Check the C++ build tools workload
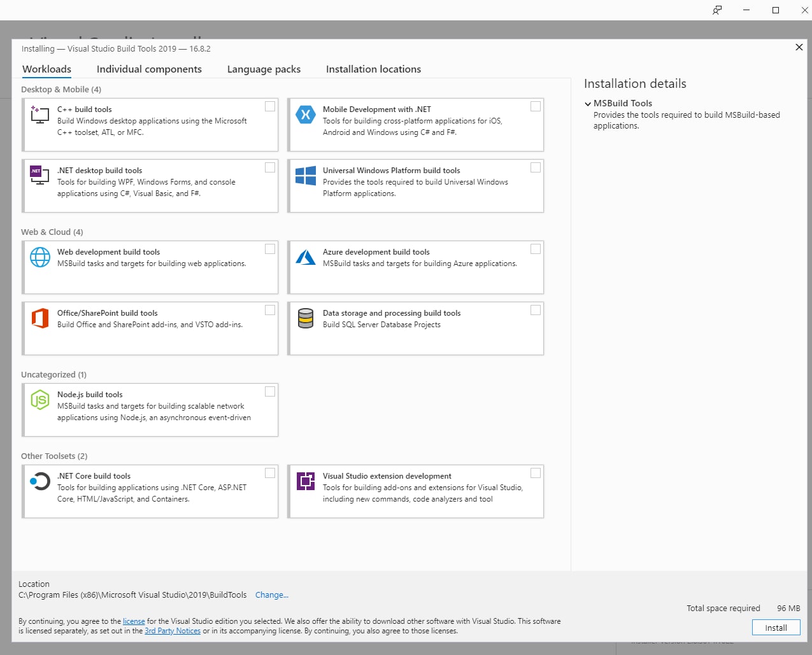Image resolution: width=812 pixels, height=655 pixels. coord(270,106)
